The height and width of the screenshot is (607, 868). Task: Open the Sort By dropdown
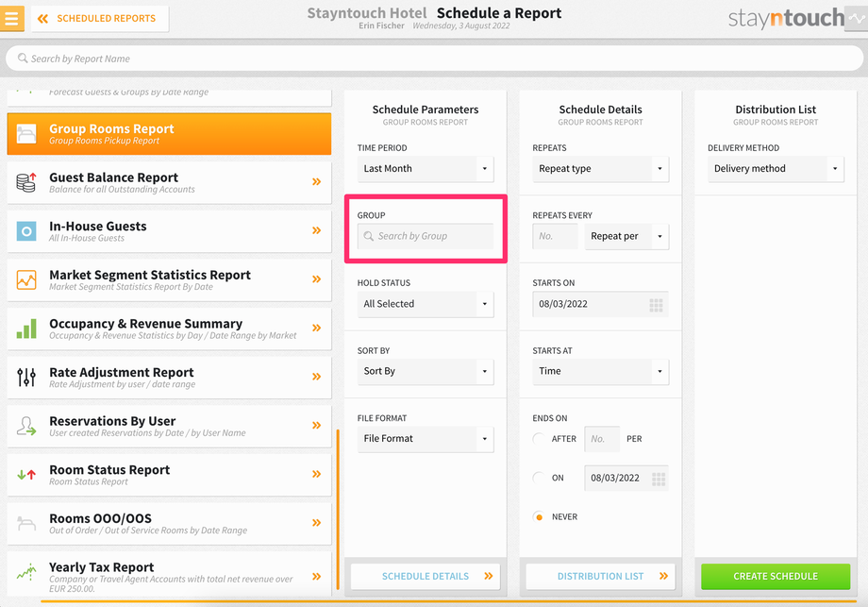[x=426, y=371]
